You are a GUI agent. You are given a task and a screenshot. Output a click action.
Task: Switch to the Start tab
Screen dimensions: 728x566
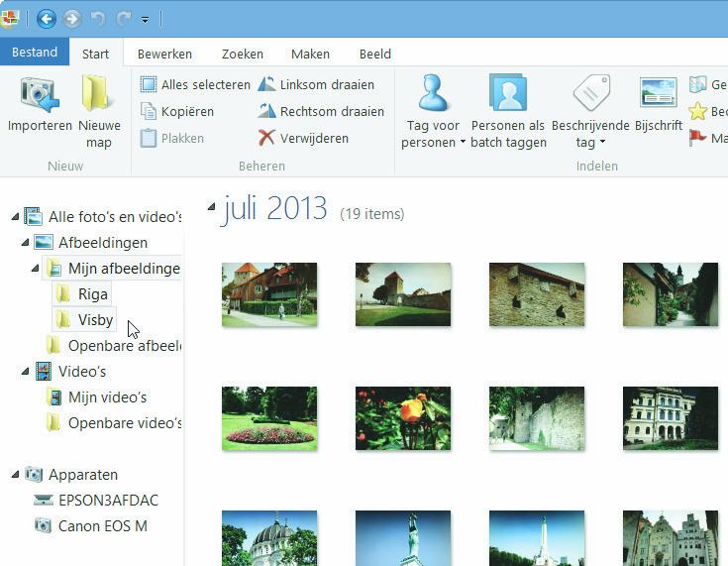(x=96, y=54)
